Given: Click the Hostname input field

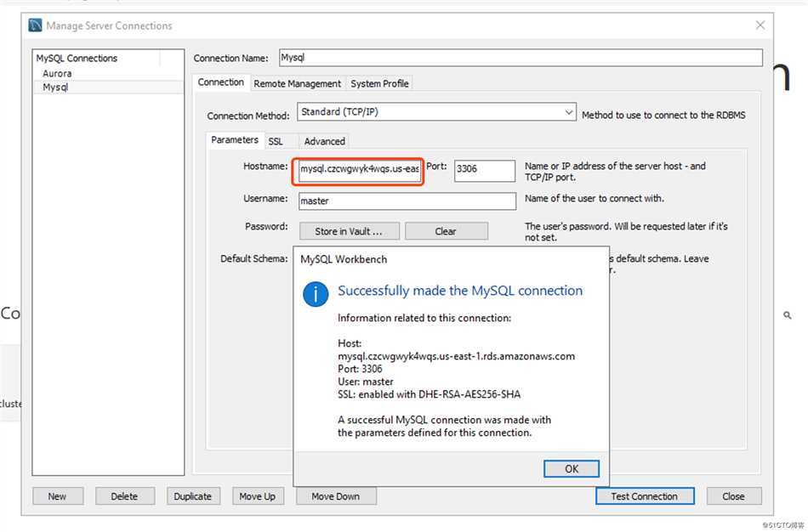Looking at the screenshot, I should [359, 170].
